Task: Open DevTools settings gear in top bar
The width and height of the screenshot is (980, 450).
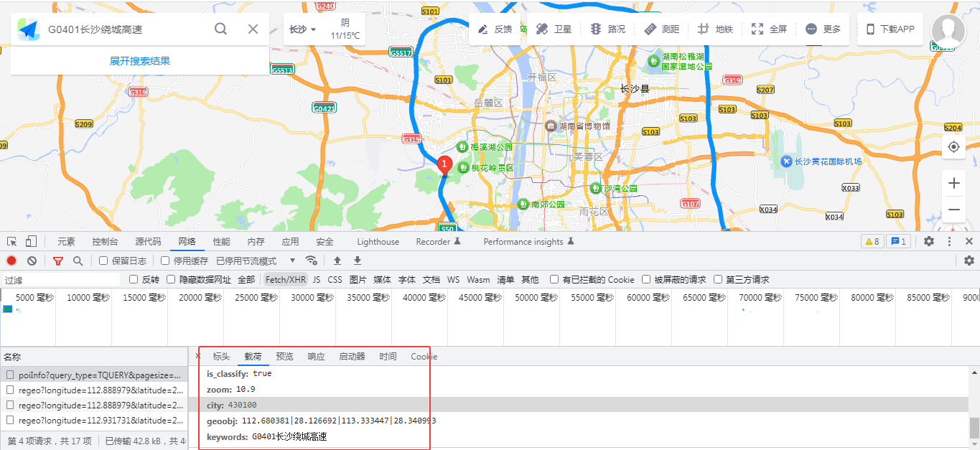Action: tap(928, 241)
